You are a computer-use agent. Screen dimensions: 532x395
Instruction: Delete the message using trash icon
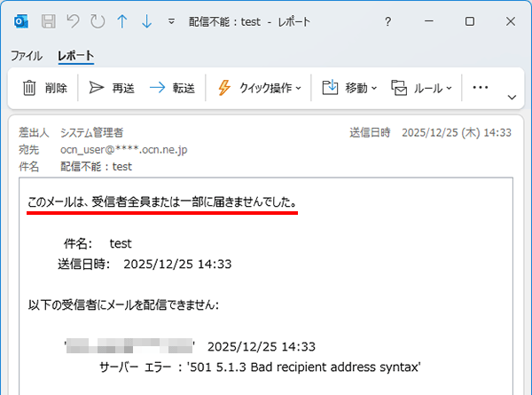(x=45, y=88)
